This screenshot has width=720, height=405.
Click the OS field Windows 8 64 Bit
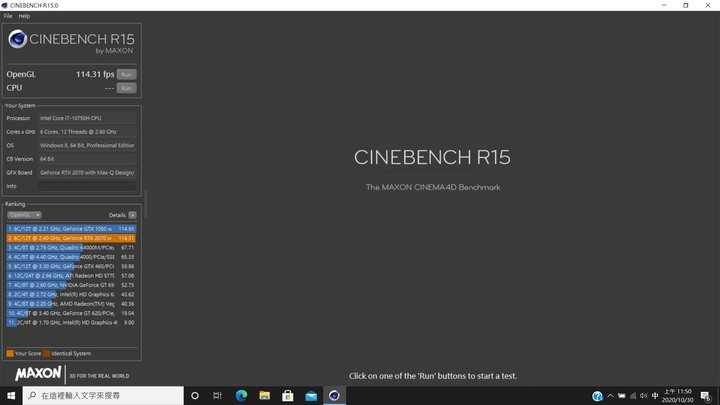(87, 145)
